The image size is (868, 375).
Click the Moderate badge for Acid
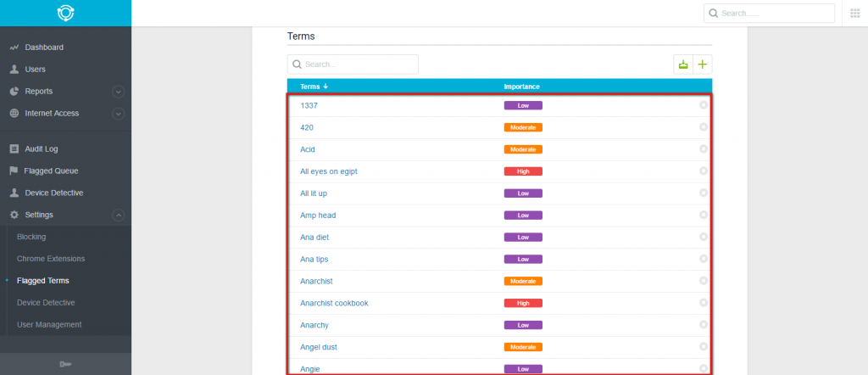(523, 149)
